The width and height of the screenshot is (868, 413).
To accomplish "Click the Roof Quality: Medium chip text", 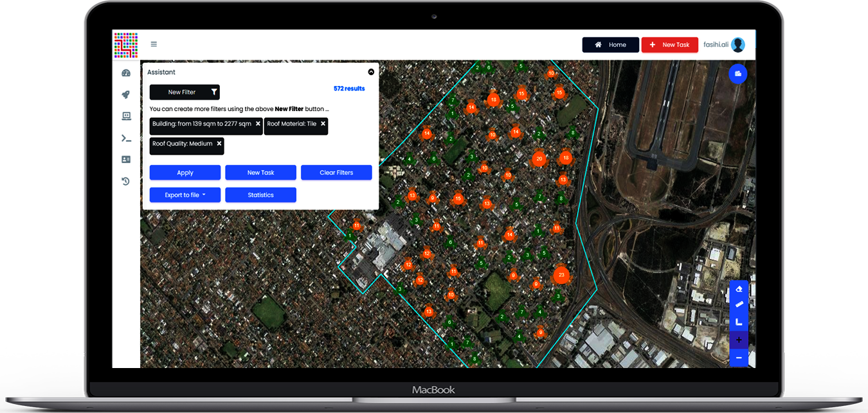I will 183,144.
